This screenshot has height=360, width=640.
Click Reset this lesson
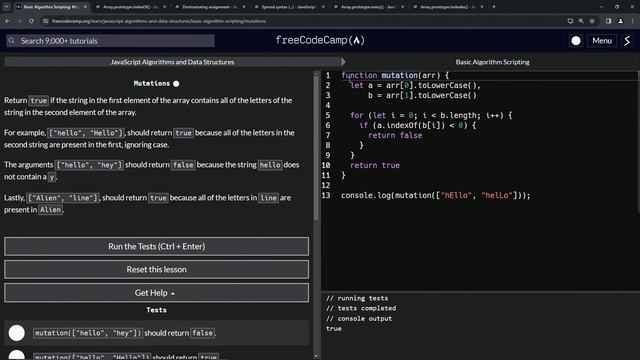[x=156, y=269]
